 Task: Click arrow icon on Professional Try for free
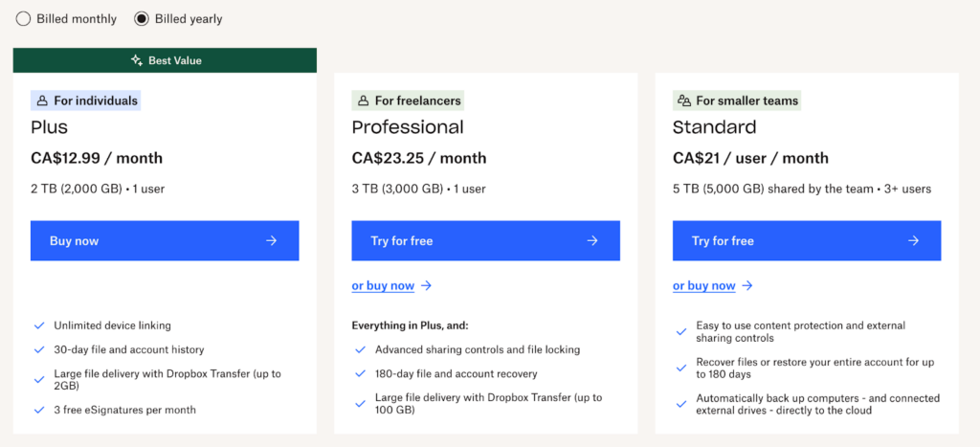[x=592, y=240]
